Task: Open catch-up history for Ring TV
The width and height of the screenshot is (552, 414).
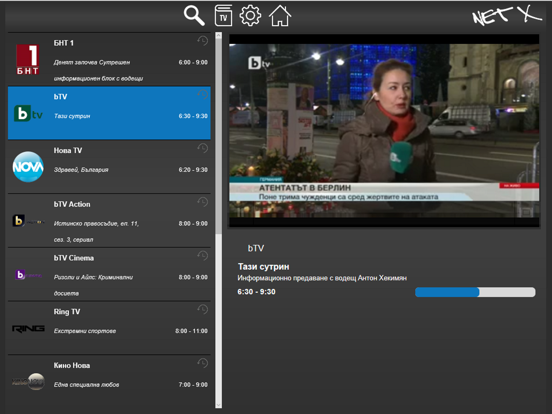Action: pos(202,309)
